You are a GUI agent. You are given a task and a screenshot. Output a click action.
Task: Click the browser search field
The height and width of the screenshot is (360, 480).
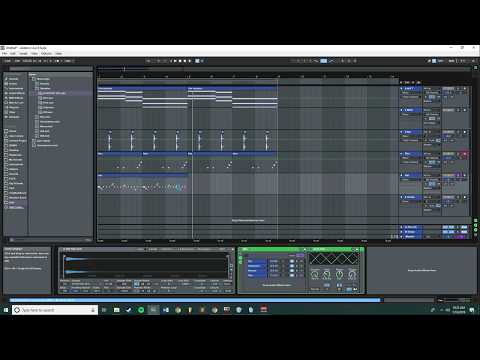(x=51, y=69)
